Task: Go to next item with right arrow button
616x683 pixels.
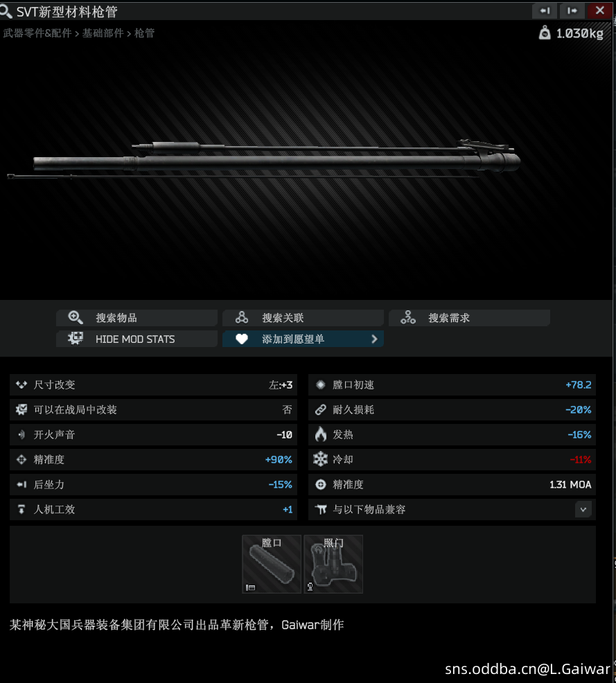Action: (x=572, y=11)
